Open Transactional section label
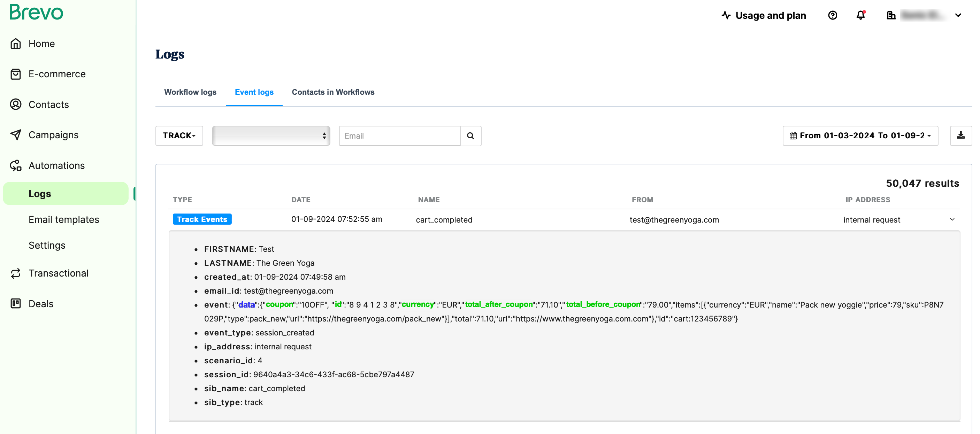Viewport: 980px width, 434px height. tap(59, 273)
